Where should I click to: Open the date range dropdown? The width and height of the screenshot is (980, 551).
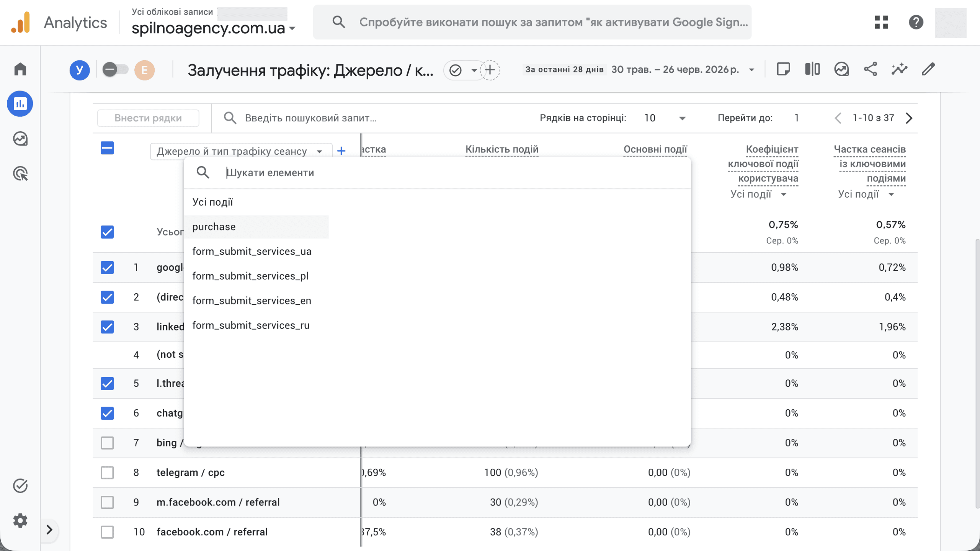pos(751,70)
